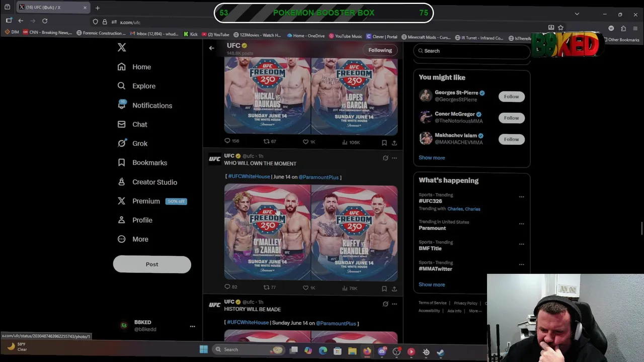Click Grok icon on WHO WILL OWN post

[x=385, y=158]
